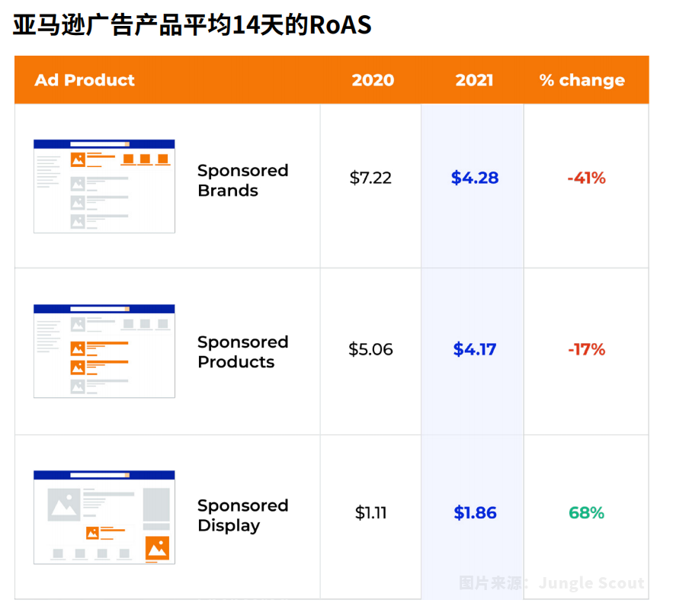The height and width of the screenshot is (616, 673).
Task: Click the Sponsored Products layout thumbnail
Action: (104, 351)
